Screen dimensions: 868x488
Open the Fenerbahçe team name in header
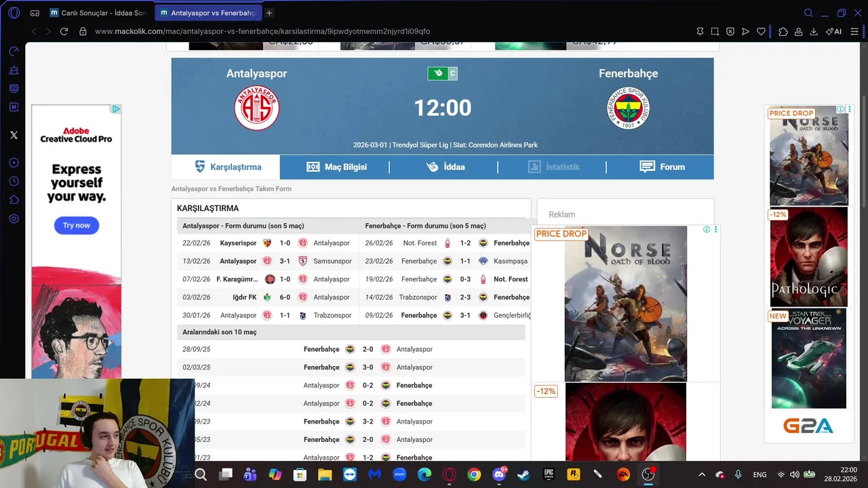pyautogui.click(x=628, y=73)
